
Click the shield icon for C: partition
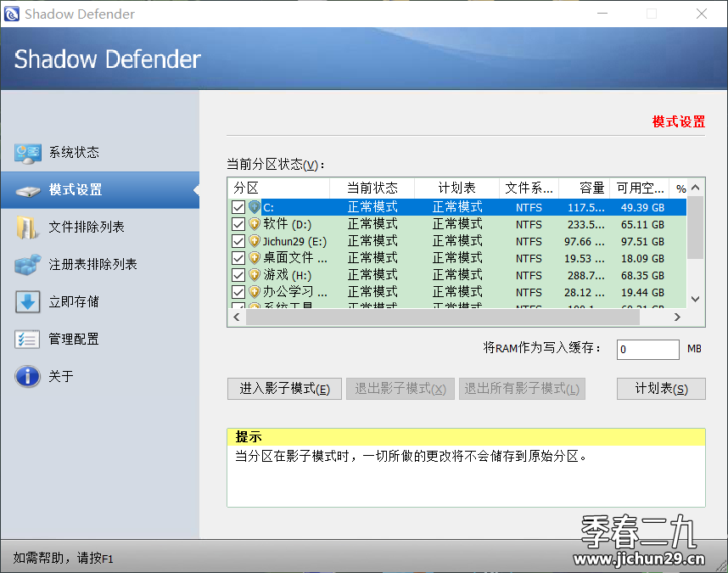point(254,207)
